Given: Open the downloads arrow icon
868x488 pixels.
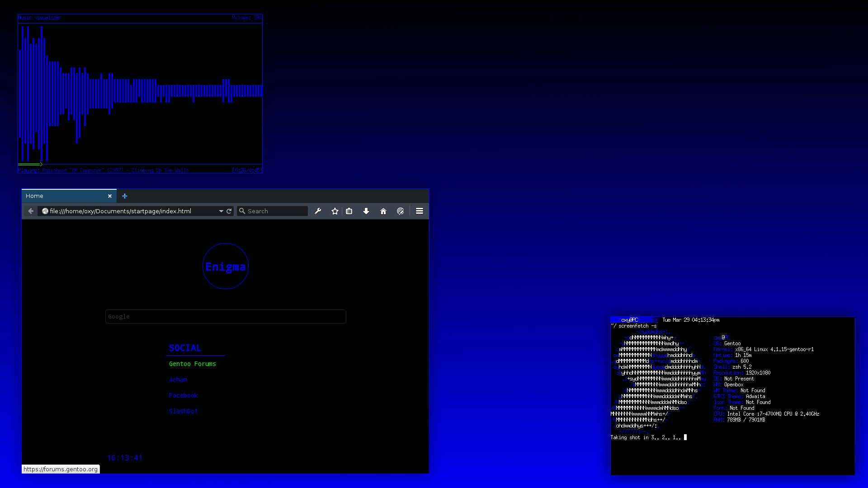Looking at the screenshot, I should point(366,211).
